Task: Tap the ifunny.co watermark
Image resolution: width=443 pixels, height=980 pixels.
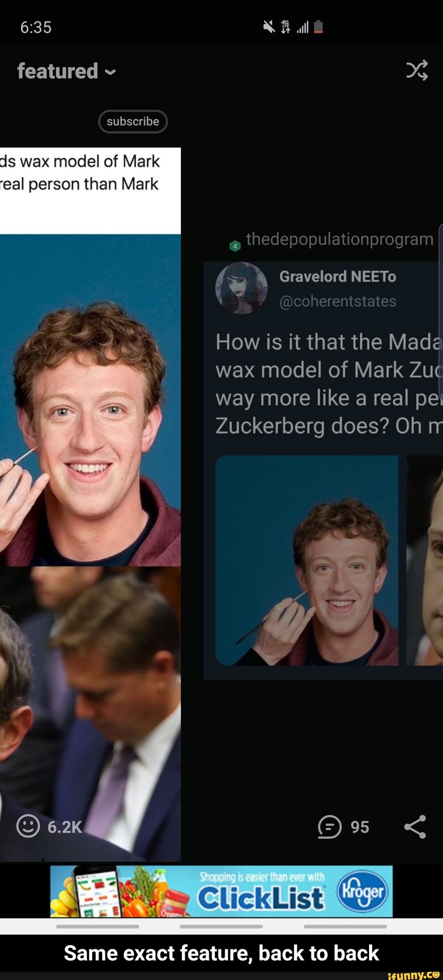Action: click(413, 975)
